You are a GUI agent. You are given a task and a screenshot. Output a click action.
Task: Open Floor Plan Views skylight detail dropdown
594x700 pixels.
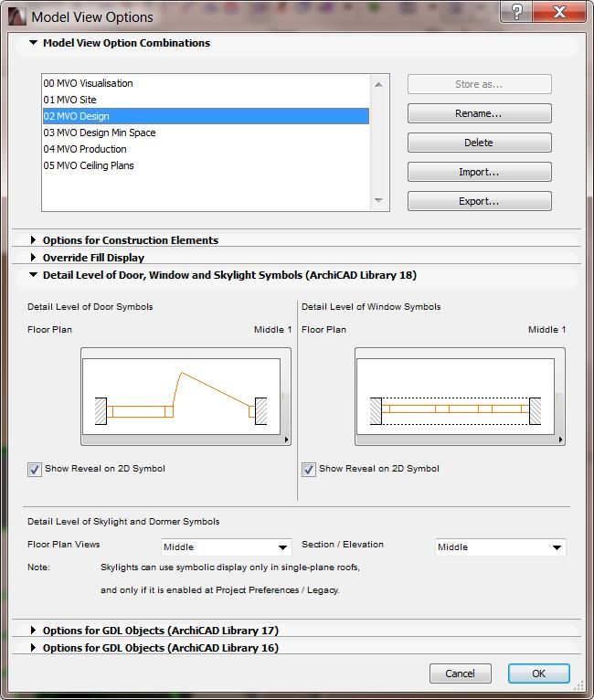pos(227,547)
